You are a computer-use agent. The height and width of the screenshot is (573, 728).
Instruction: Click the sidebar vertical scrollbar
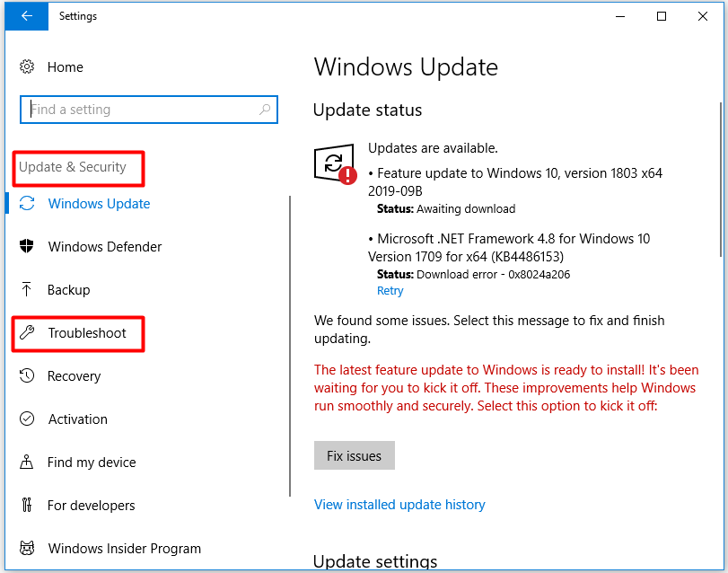tap(290, 346)
